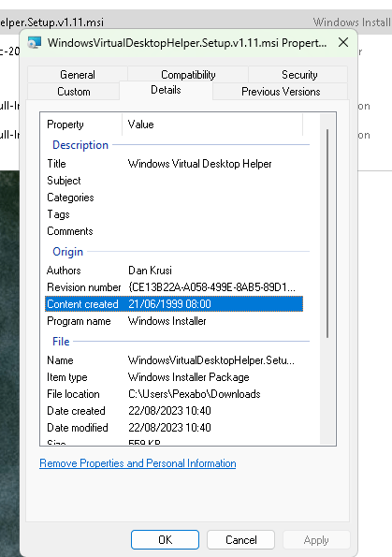392x557 pixels.
Task: Select the Title property row
Action: [174, 164]
